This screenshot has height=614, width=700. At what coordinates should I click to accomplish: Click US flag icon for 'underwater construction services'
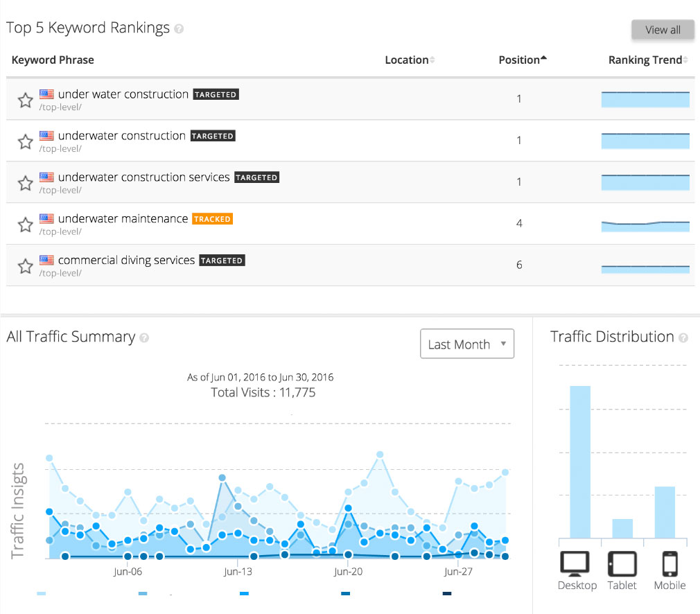46,177
